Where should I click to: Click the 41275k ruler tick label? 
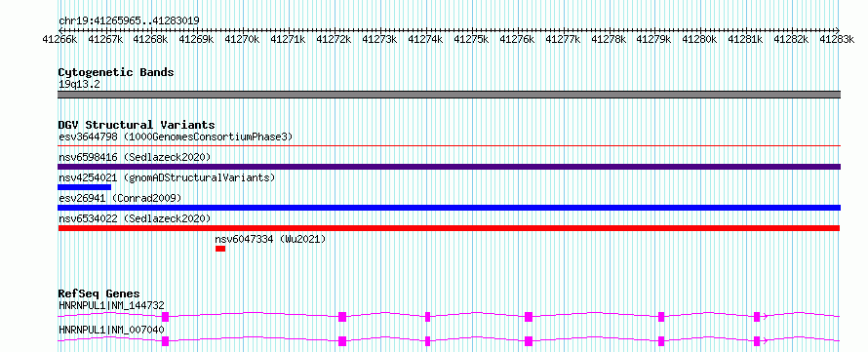(x=470, y=39)
